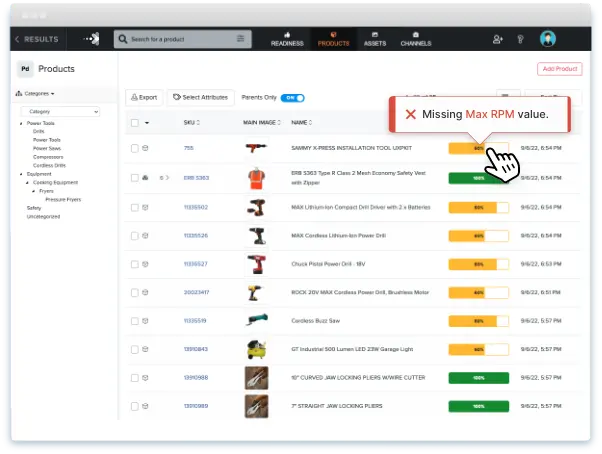The width and height of the screenshot is (602, 454).
Task: Click parent product icon for ERB S363
Action: coord(145,178)
